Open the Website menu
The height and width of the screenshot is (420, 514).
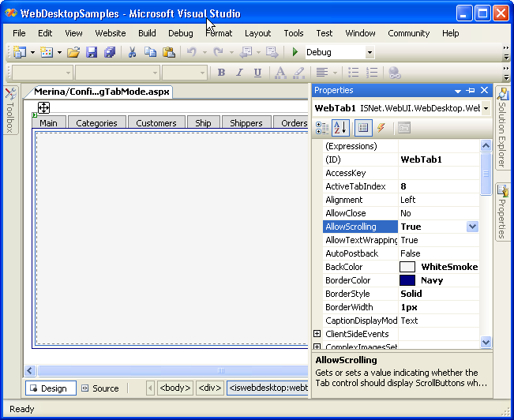point(111,33)
